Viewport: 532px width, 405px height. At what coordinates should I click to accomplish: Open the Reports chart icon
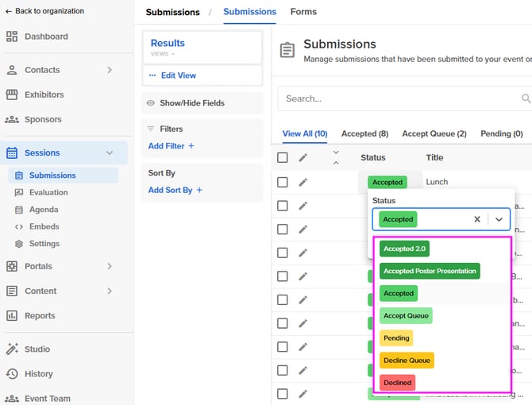pyautogui.click(x=12, y=316)
